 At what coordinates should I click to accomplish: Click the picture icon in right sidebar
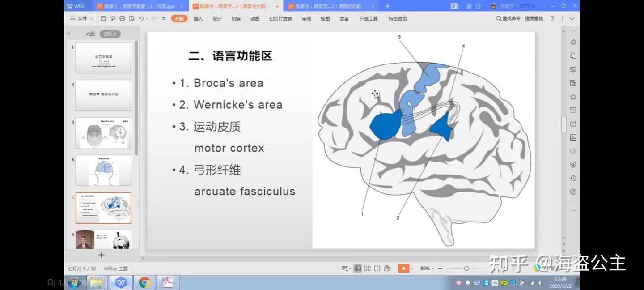(x=573, y=137)
